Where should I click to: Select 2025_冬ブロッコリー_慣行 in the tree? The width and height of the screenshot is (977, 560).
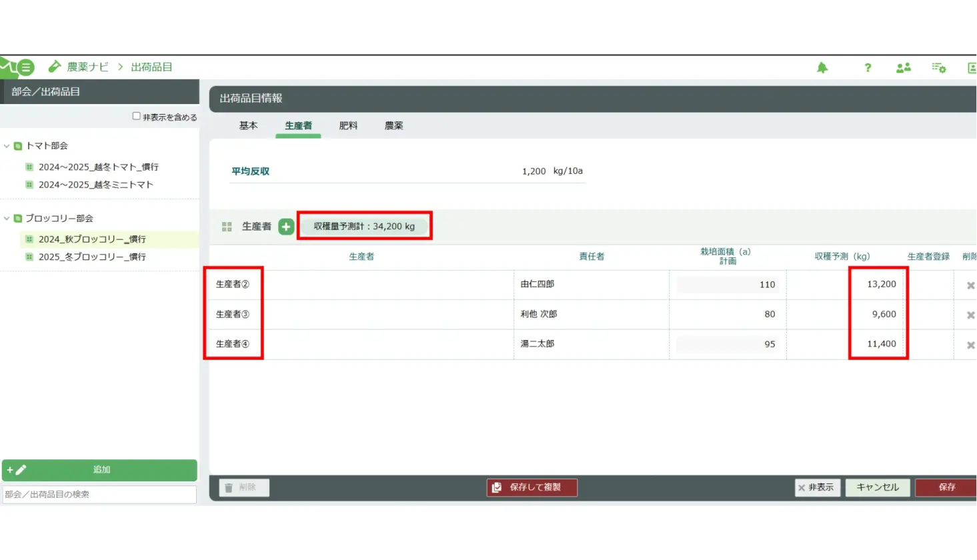[x=92, y=257]
